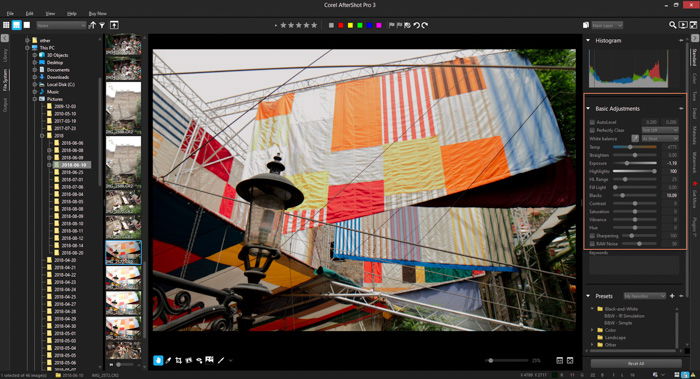Collapse the Pictures folder tree node
Viewport: 700px width, 379px height.
click(35, 99)
